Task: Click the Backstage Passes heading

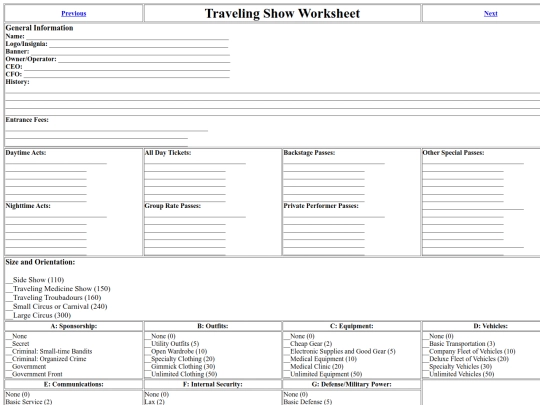Action: tap(309, 153)
